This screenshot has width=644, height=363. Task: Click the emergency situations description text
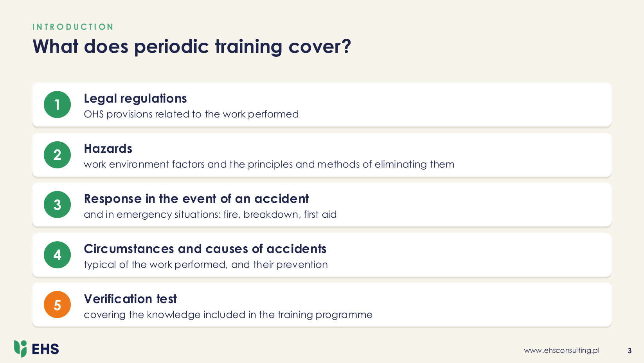tap(210, 215)
